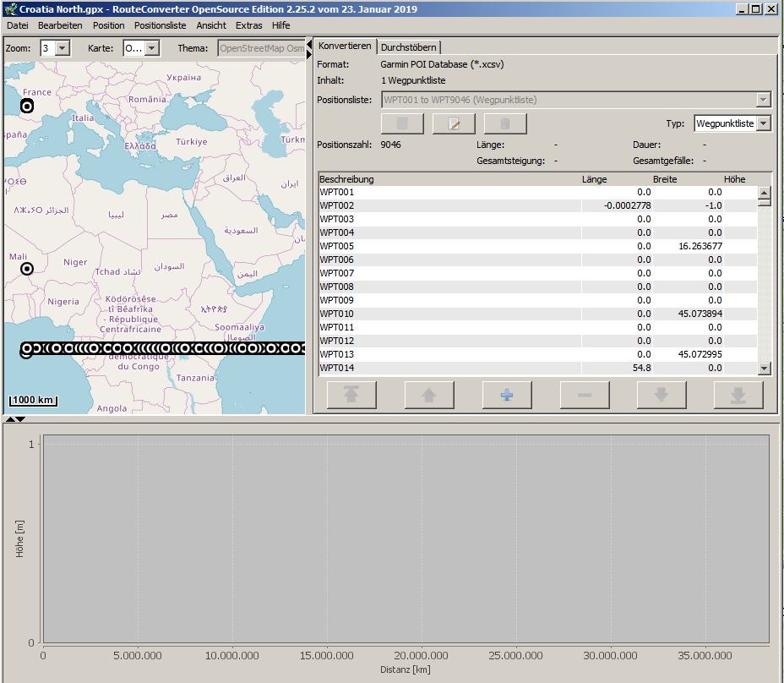The width and height of the screenshot is (784, 683).
Task: Sort by the Beschreibung column header
Action: coord(346,179)
